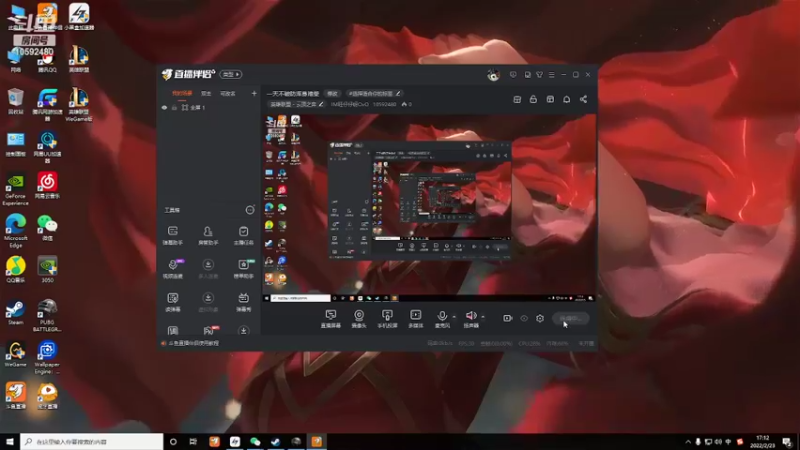Screen dimensions: 800x450
Task: Share the live room
Action: (x=583, y=99)
